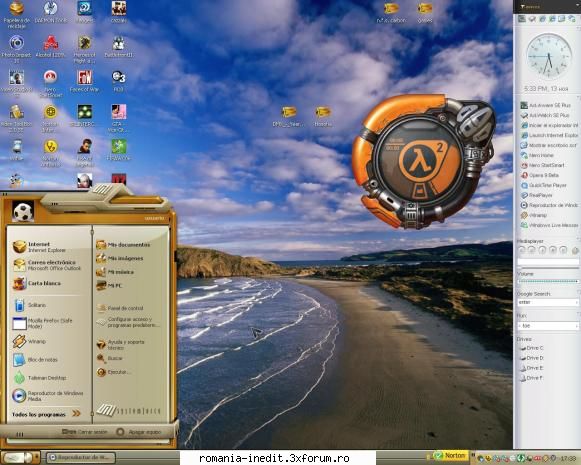Launch RealPlayer from sidebar
Viewport: 581px width, 465px height.
click(x=537, y=195)
